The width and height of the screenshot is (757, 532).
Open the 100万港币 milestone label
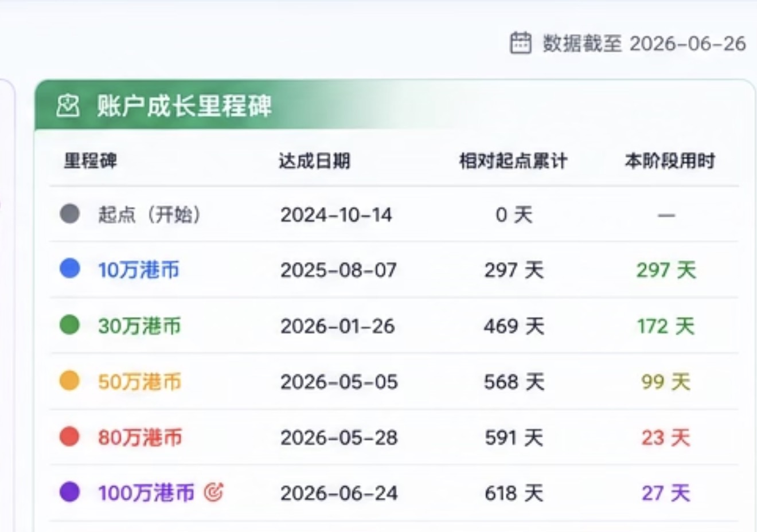tap(146, 493)
